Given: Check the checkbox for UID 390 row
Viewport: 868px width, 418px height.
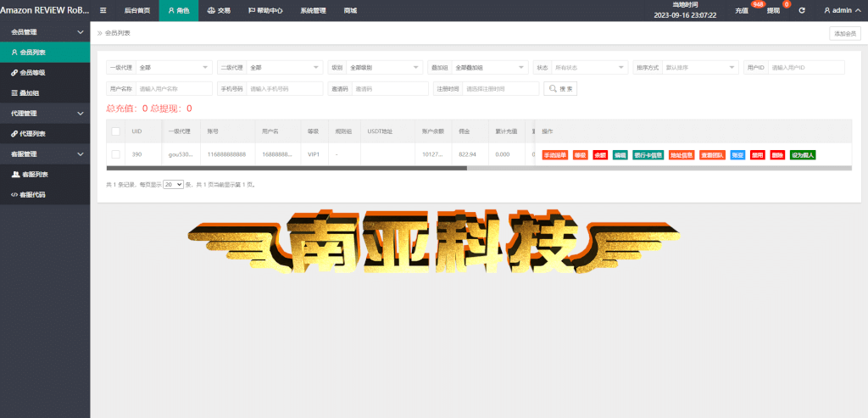Looking at the screenshot, I should [115, 154].
